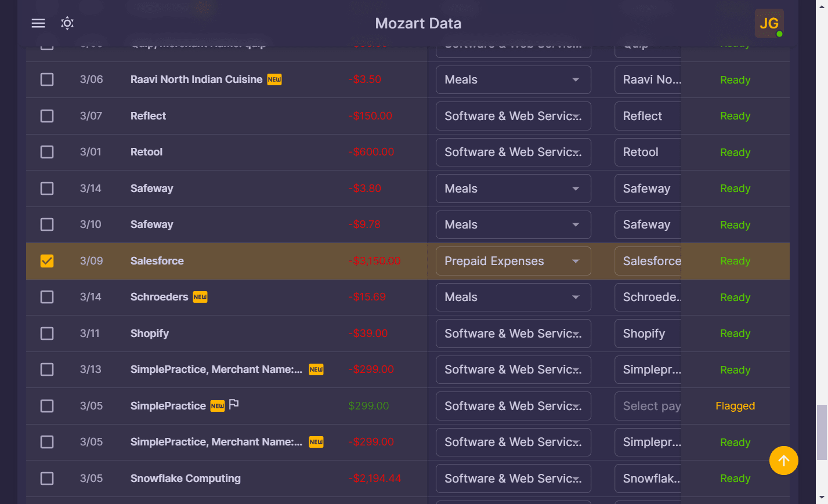Viewport: 828px width, 504px height.
Task: Click the NEW badge on the 3/13 SimplePractice row
Action: click(316, 369)
